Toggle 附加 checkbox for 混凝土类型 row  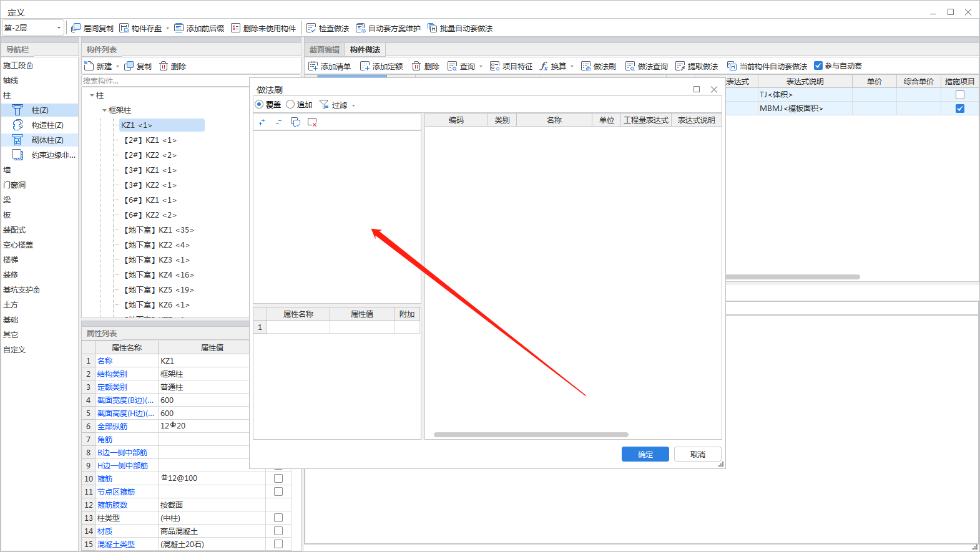[x=278, y=544]
